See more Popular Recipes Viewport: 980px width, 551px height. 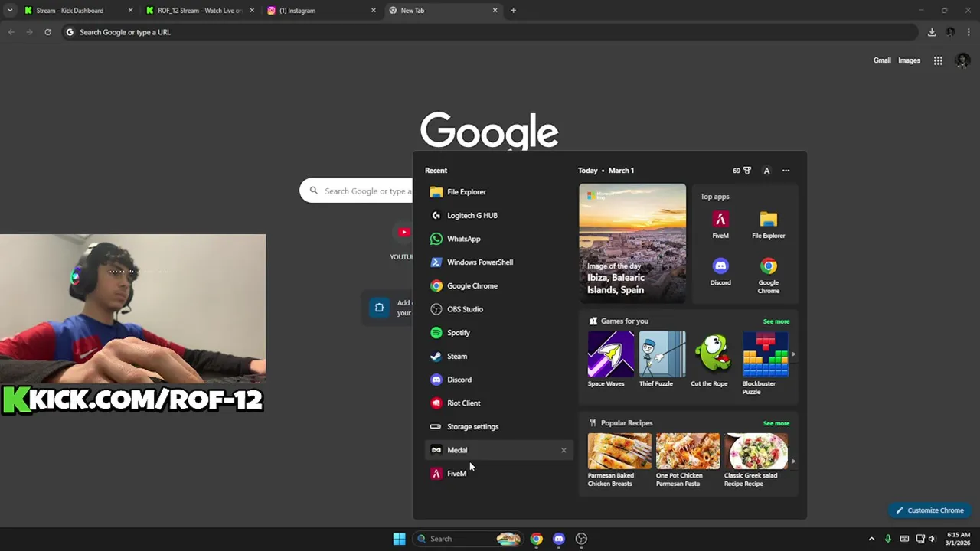(776, 423)
